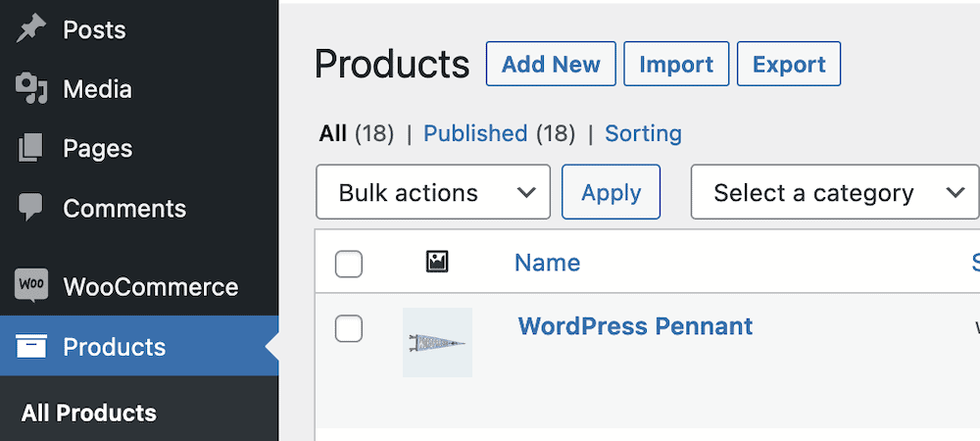This screenshot has height=441, width=980.
Task: Filter by Published products link
Action: pyautogui.click(x=475, y=133)
